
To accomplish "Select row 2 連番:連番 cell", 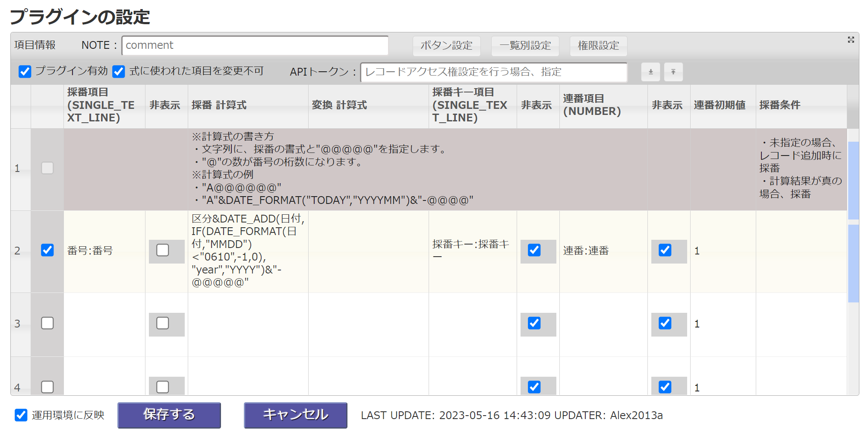I will pyautogui.click(x=603, y=251).
